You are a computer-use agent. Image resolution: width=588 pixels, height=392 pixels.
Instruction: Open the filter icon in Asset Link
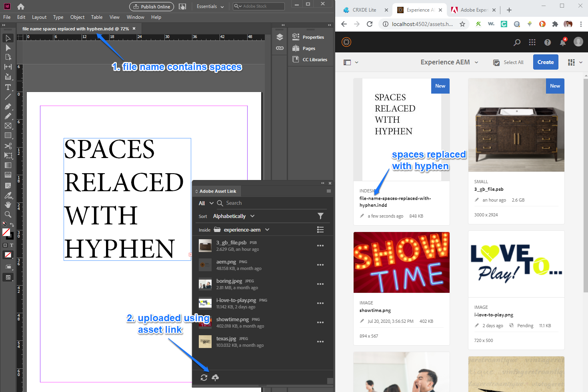[320, 216]
